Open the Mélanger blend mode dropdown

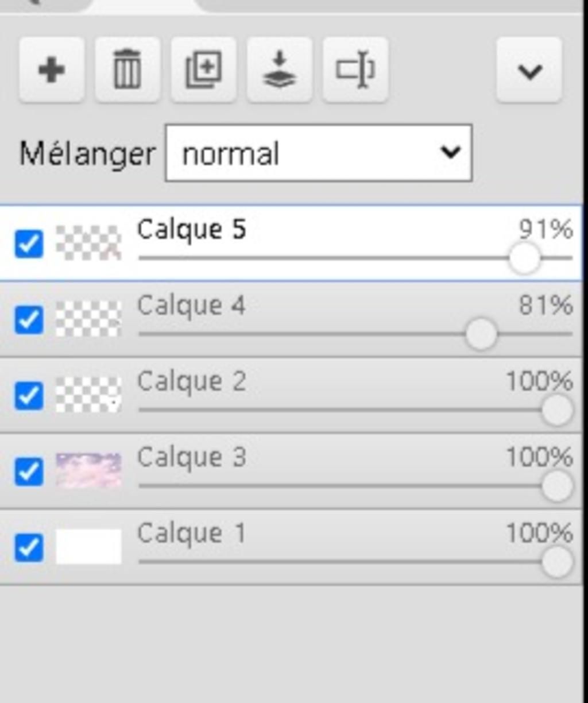pyautogui.click(x=319, y=153)
